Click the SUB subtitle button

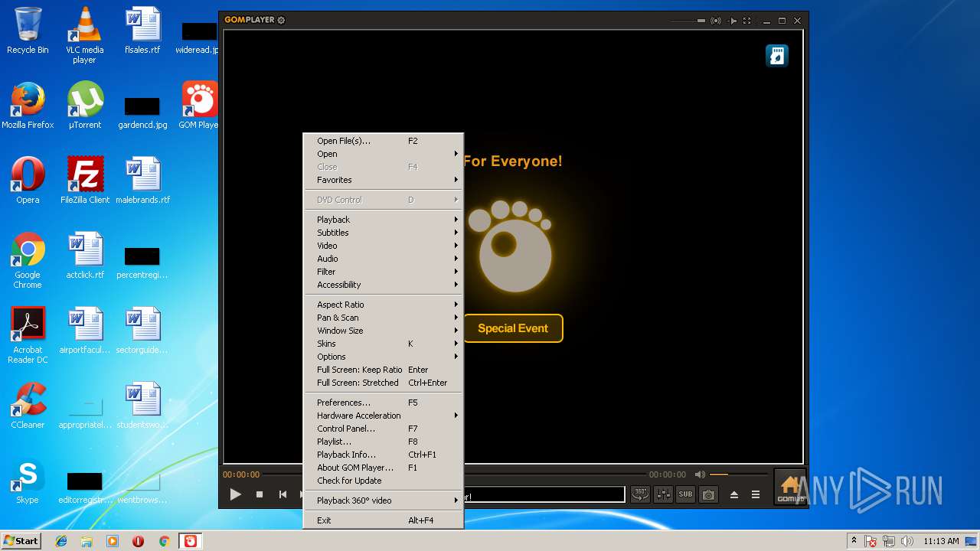(x=685, y=494)
